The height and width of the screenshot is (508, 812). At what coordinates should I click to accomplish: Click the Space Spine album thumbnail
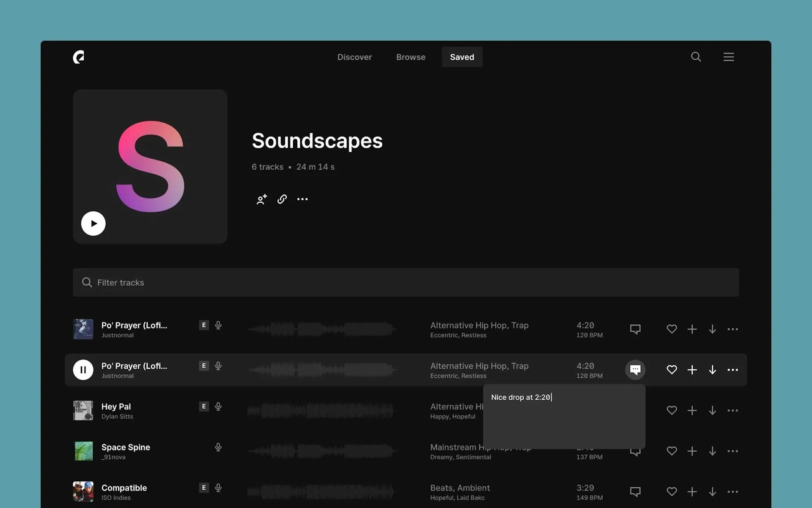(x=83, y=451)
